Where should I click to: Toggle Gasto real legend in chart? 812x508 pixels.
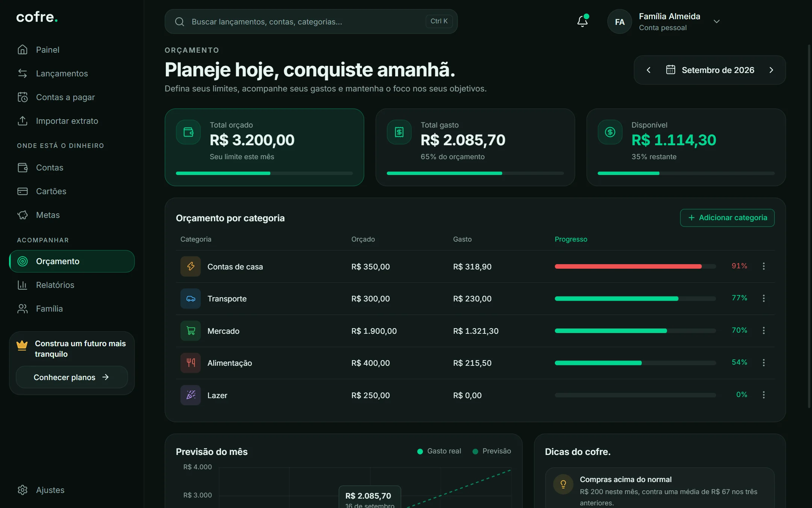439,451
